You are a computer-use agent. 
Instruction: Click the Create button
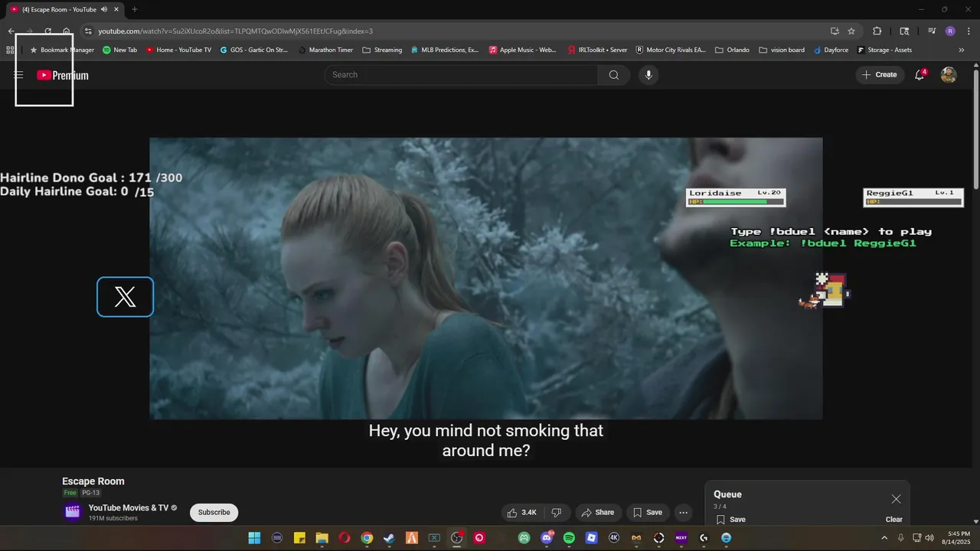point(880,75)
